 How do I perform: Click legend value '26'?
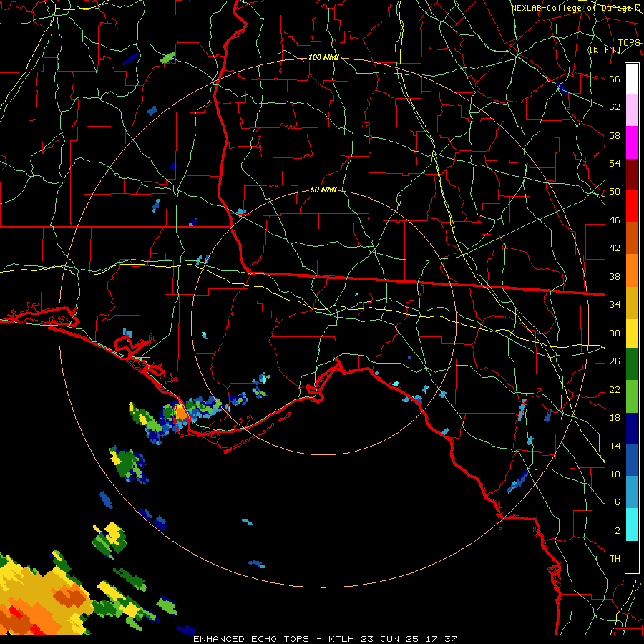coord(615,361)
